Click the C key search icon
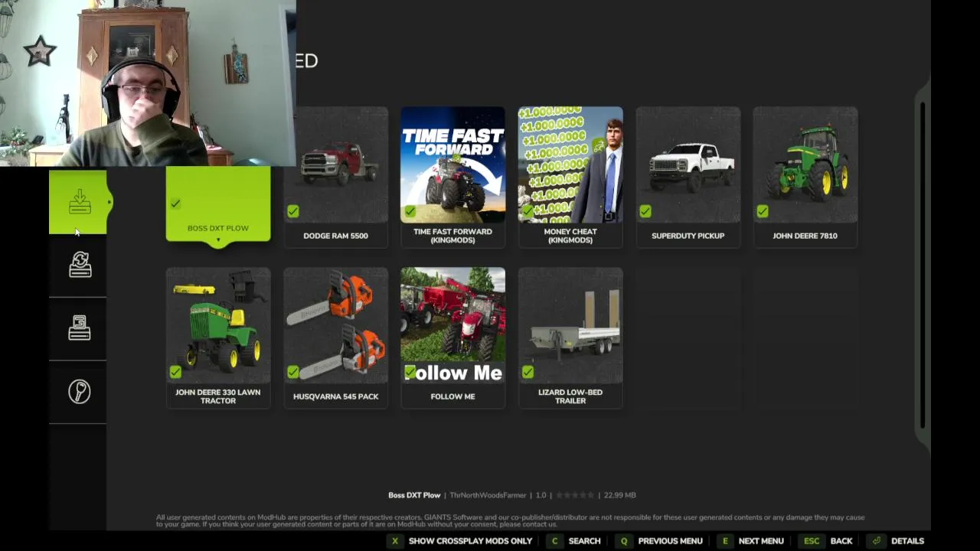 (554, 541)
